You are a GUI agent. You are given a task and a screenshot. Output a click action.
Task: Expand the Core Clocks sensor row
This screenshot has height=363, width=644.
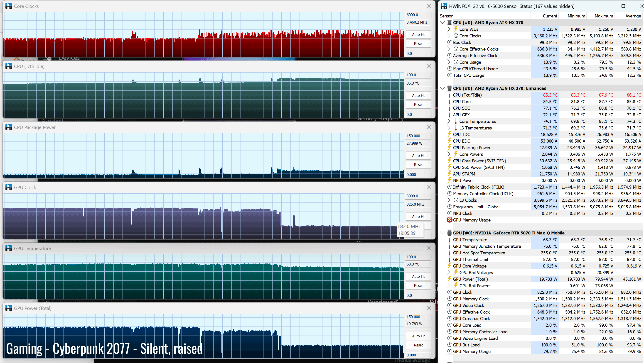tap(449, 36)
